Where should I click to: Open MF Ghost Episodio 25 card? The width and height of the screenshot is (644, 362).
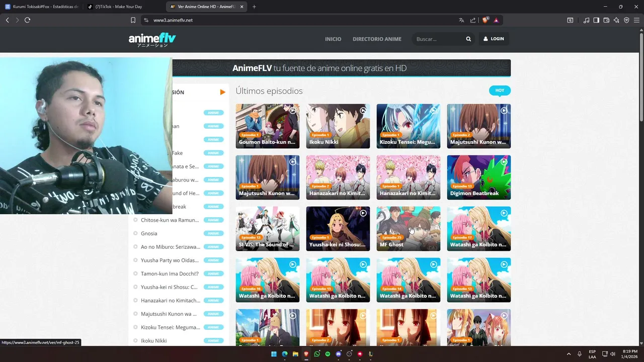[408, 228]
